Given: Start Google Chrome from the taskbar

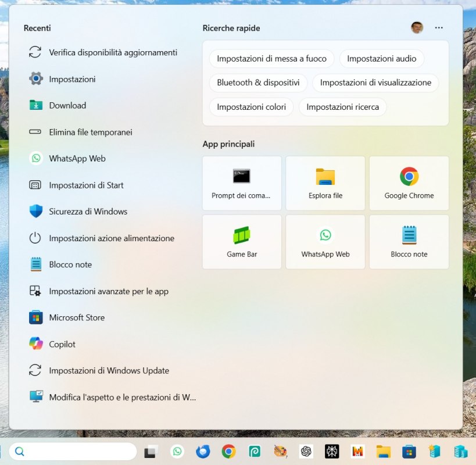Looking at the screenshot, I should point(229,451).
